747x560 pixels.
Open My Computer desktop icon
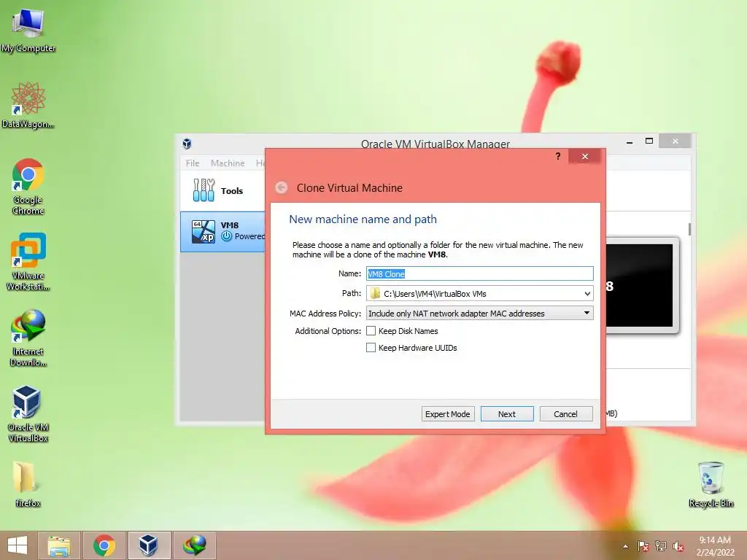(x=28, y=29)
